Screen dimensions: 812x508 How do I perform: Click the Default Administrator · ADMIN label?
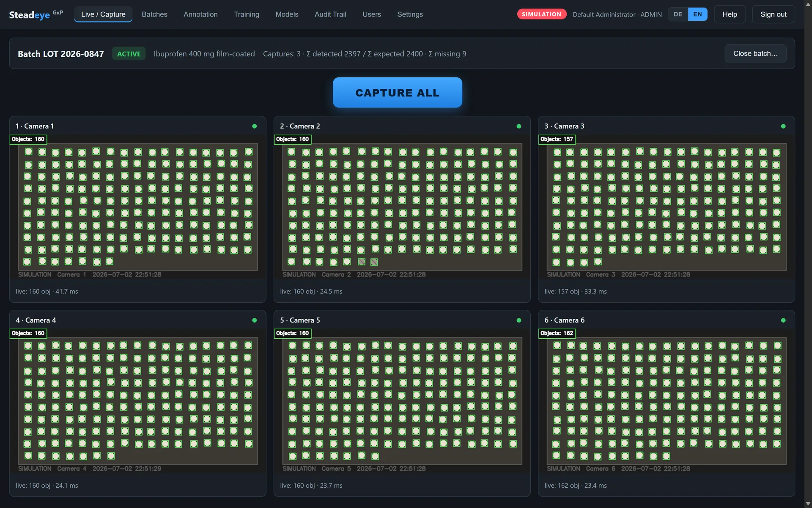coord(617,14)
